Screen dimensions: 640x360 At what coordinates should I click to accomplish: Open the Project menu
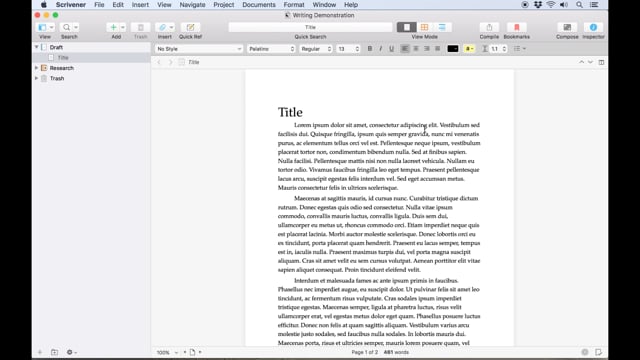pyautogui.click(x=224, y=5)
